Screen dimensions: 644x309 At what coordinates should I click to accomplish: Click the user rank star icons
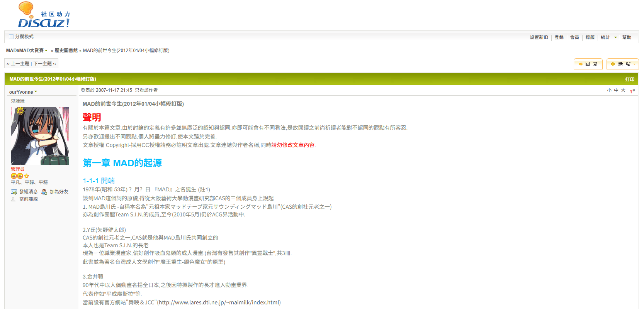pos(20,176)
